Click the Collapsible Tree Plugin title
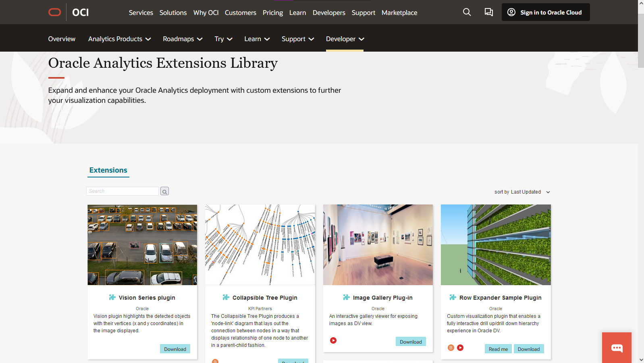This screenshot has width=644, height=363. coord(265,298)
